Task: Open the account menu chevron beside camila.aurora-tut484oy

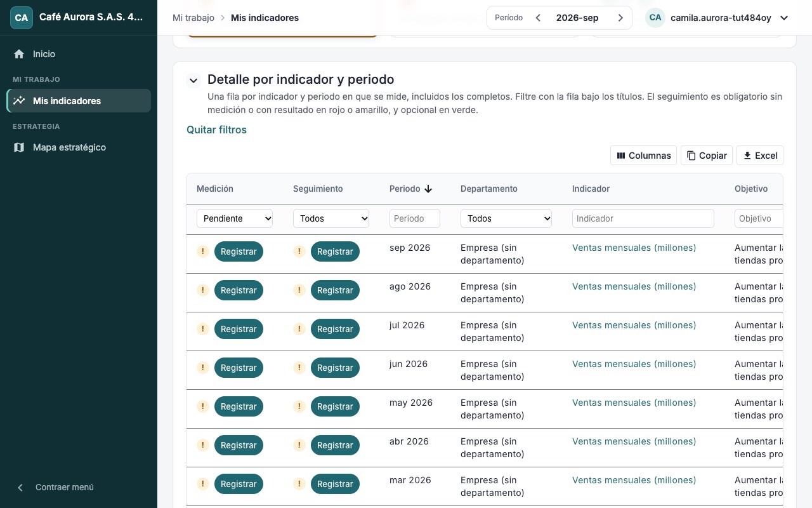Action: point(784,18)
